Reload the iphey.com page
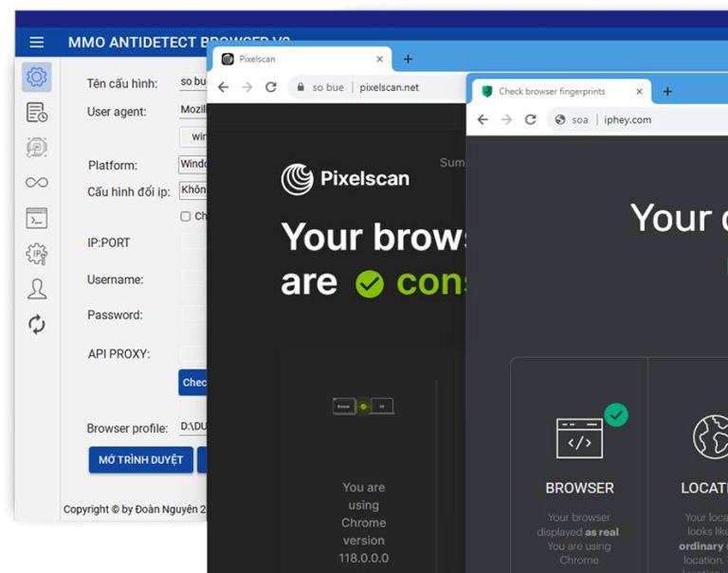The height and width of the screenshot is (573, 728). click(x=530, y=119)
